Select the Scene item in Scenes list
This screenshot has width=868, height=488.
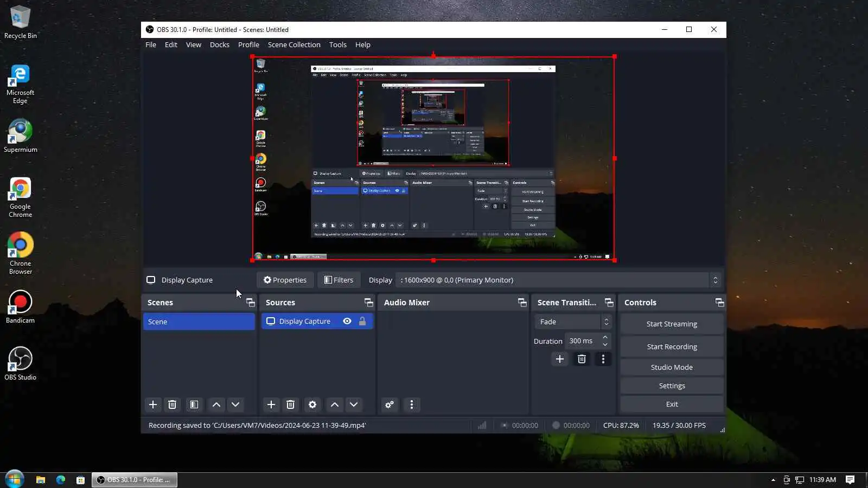pyautogui.click(x=199, y=322)
